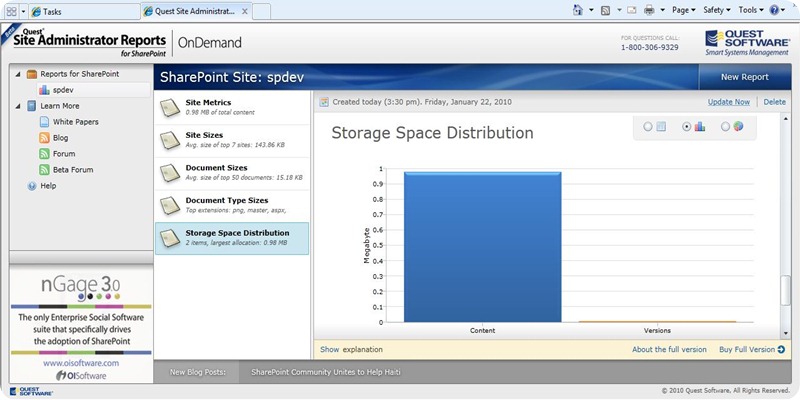Click the spdev bar chart icon
Viewport: 800px width, 400px height.
click(44, 90)
